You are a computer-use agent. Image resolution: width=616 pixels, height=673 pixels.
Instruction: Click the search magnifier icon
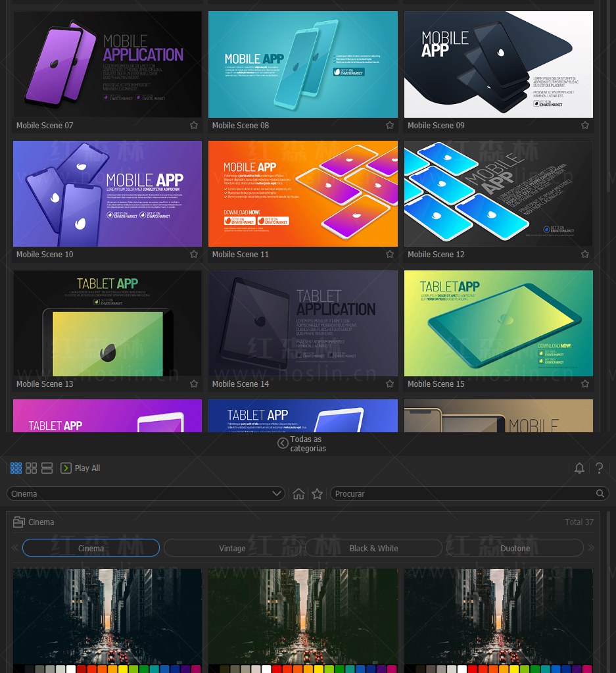click(x=600, y=493)
